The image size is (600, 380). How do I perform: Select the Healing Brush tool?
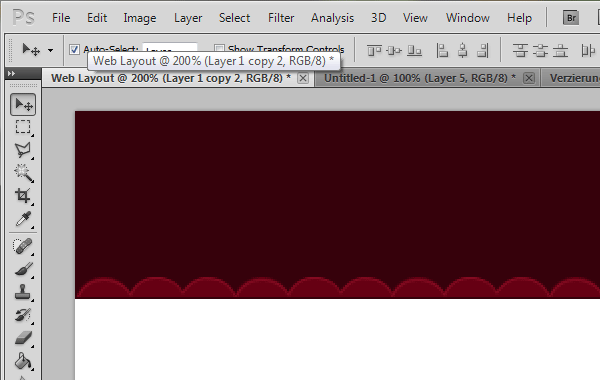[x=23, y=246]
